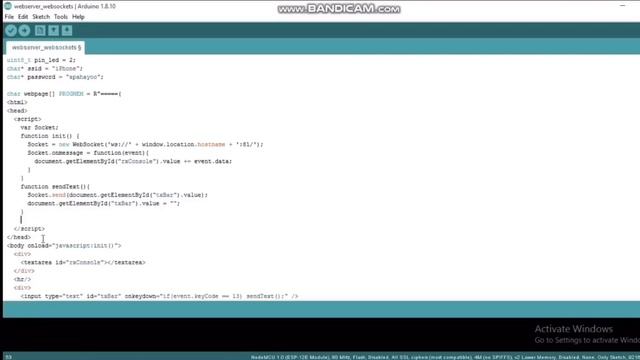Minimize the Arduino window

click(x=622, y=6)
